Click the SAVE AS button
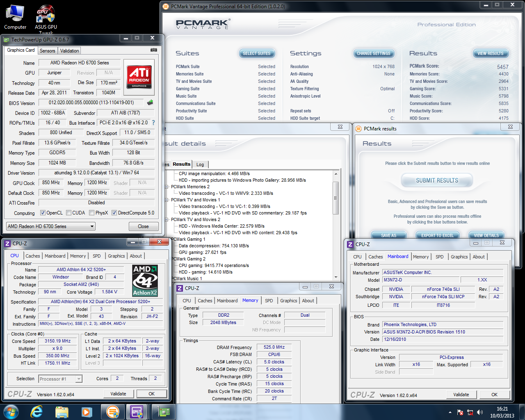 click(x=388, y=235)
